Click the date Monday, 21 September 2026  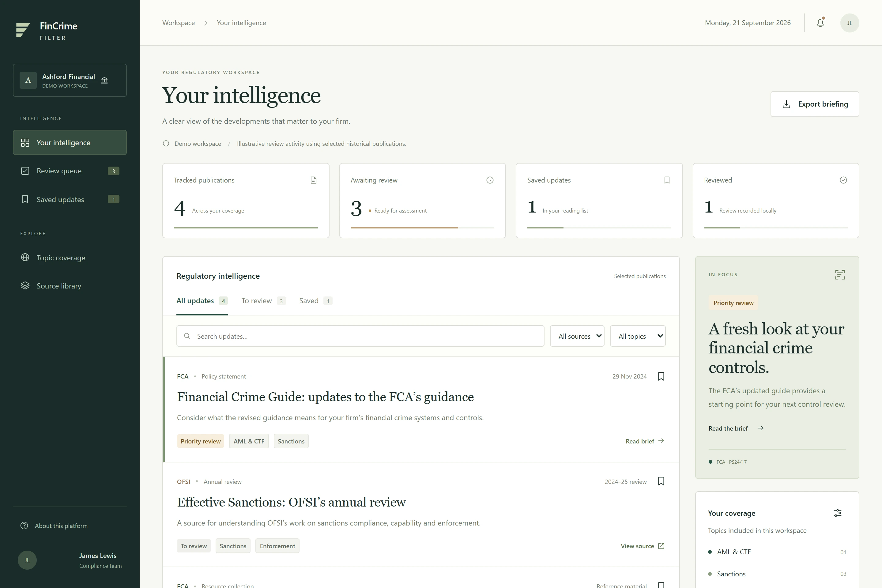point(747,23)
